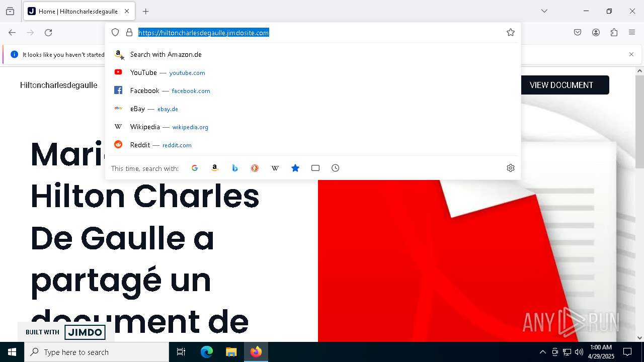Click the volume speaker icon in tray
Screen dimensions: 644x362
pos(579,352)
